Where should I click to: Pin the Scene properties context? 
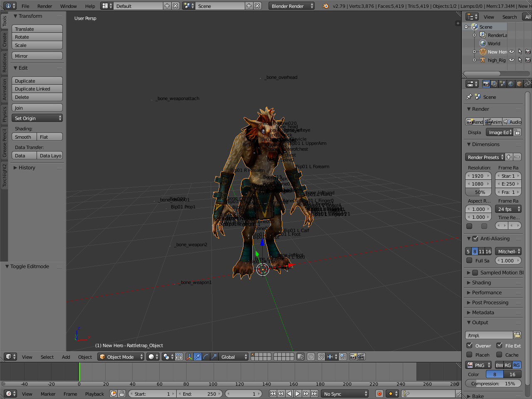[469, 97]
